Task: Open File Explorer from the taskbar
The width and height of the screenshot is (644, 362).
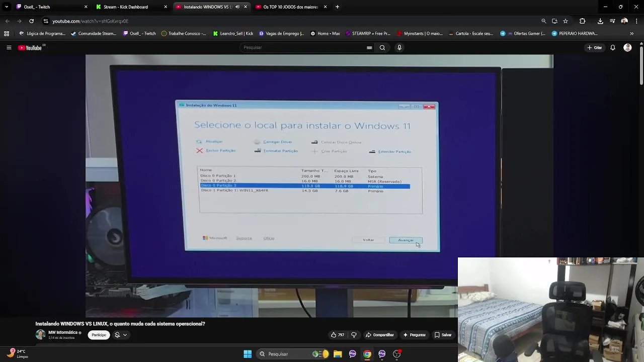Action: click(338, 354)
